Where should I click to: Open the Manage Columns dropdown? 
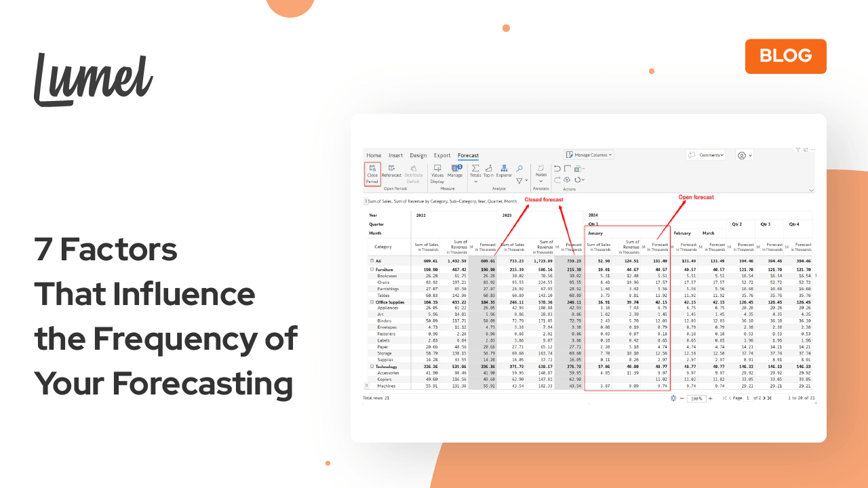589,155
